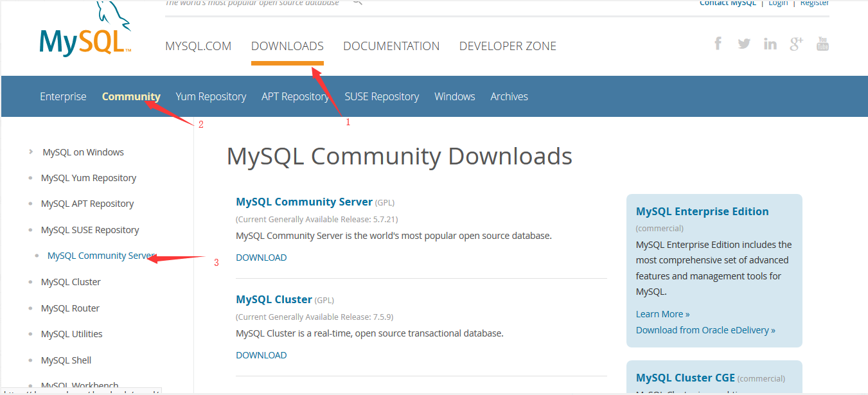Click the search magnifier icon
Viewport: 868px width, 395px height.
pos(357,3)
